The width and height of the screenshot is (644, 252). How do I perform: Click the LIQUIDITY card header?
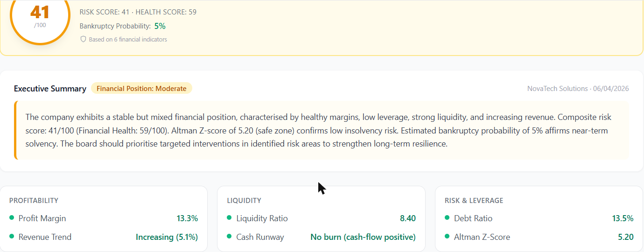(x=244, y=201)
